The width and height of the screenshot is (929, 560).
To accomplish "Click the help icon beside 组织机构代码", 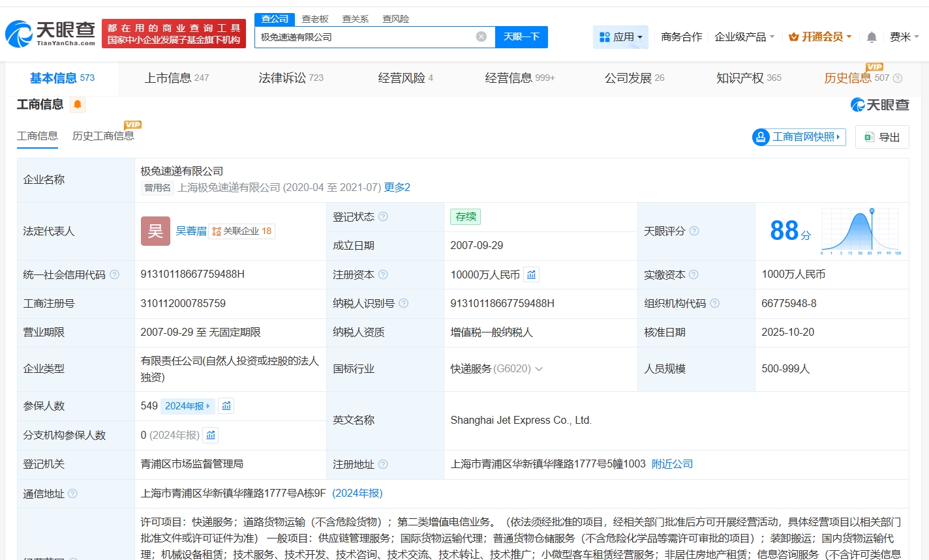I will pyautogui.click(x=714, y=303).
